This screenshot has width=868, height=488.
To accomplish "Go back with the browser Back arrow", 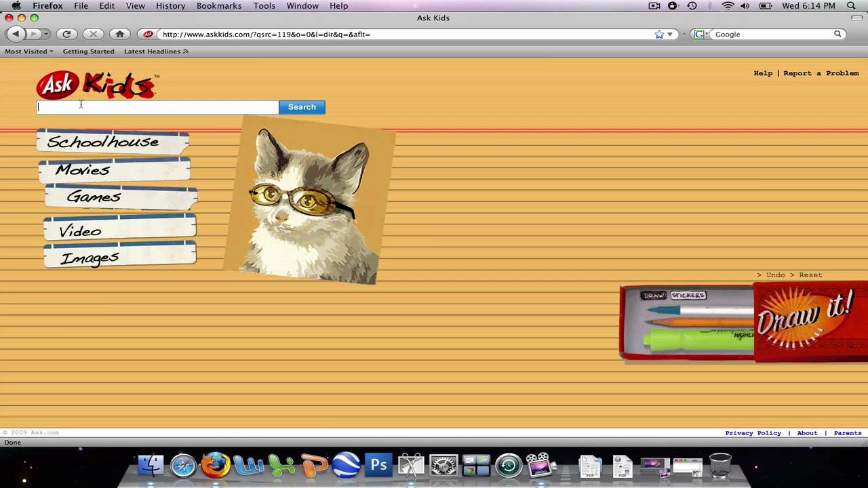I will coord(16,34).
